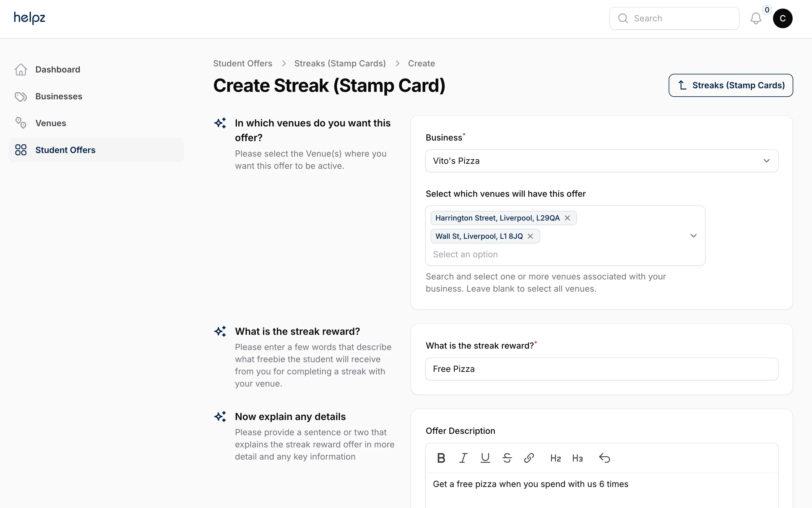Go to Businesses in the sidebar

(96, 96)
